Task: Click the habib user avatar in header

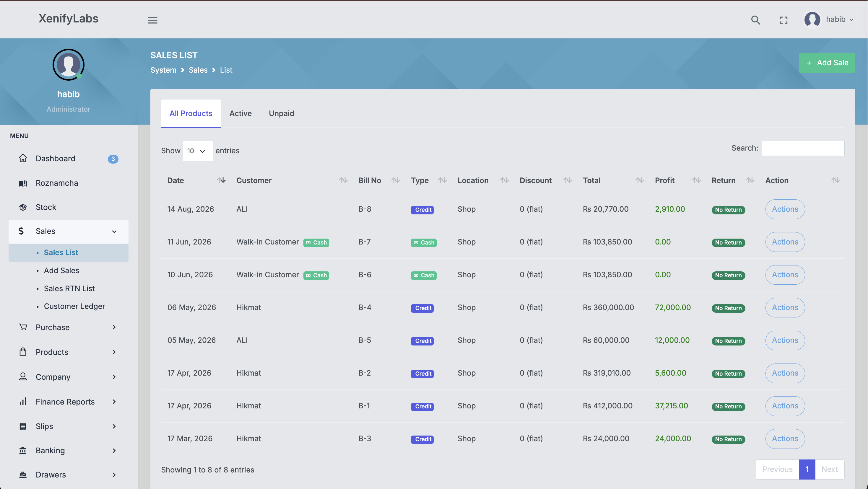Action: click(x=812, y=19)
